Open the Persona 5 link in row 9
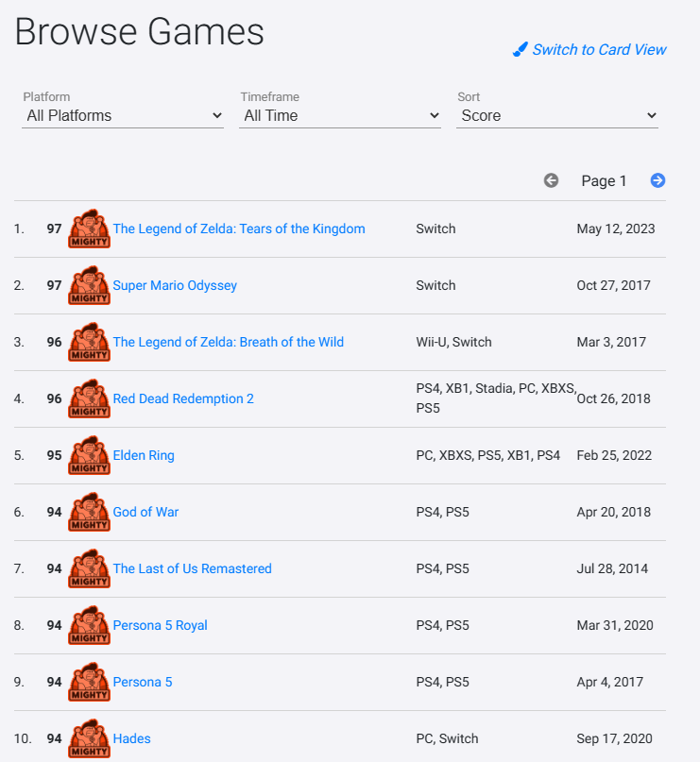This screenshot has width=700, height=762. pyautogui.click(x=143, y=682)
